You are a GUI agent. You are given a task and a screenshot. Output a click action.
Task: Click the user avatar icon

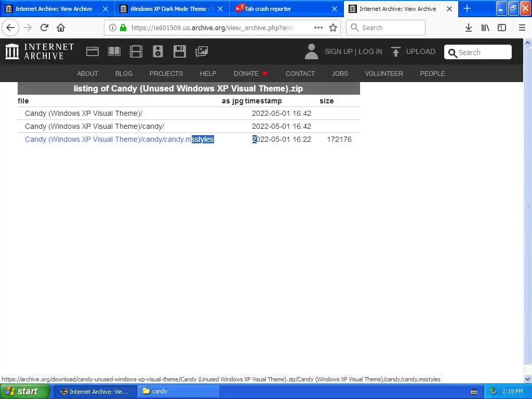point(311,51)
